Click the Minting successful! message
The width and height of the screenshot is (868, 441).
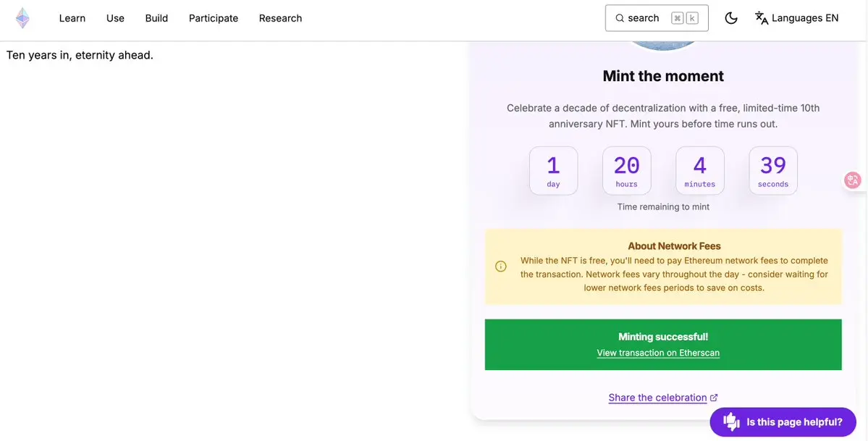pyautogui.click(x=663, y=337)
